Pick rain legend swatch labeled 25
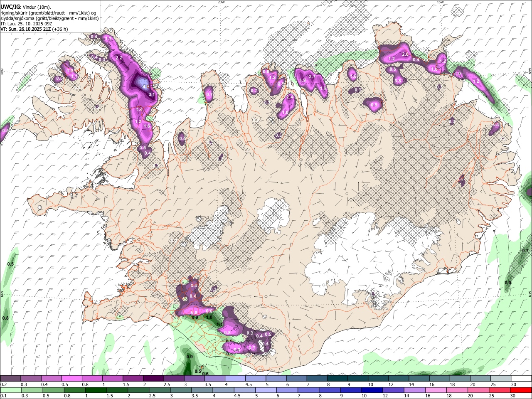The width and height of the screenshot is (532, 399). click(500, 390)
